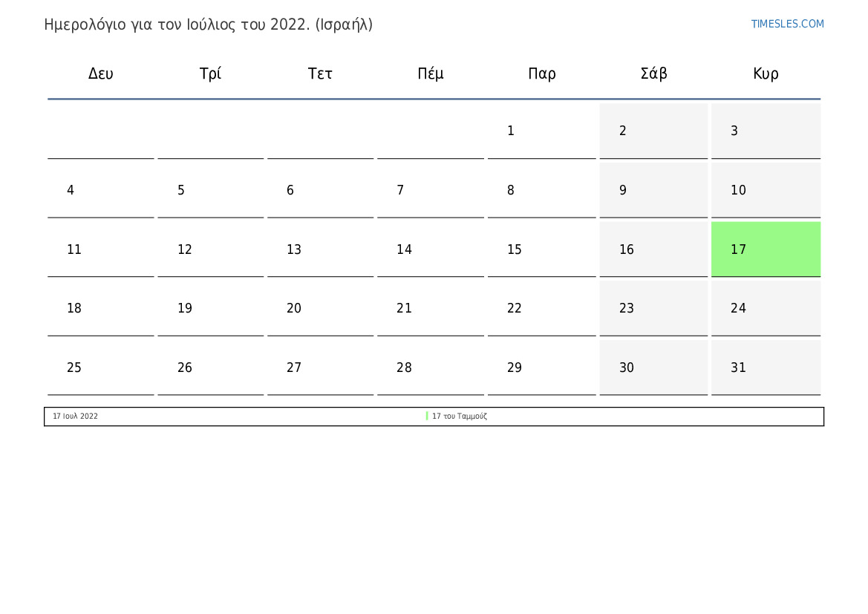This screenshot has height=614, width=868.
Task: Select day 5 in the calendar
Action: pos(210,191)
